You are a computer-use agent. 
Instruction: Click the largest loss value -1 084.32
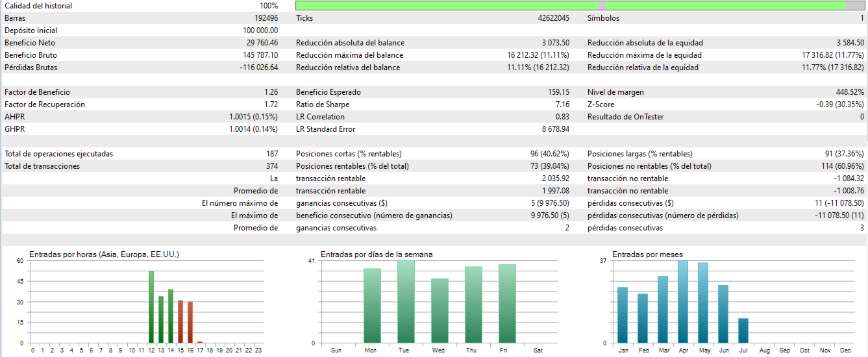tap(849, 178)
